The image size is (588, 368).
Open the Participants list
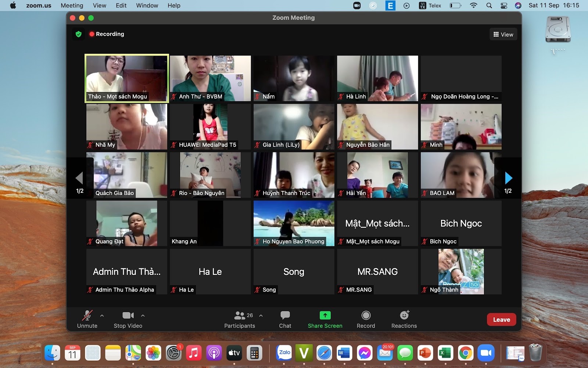coord(240,319)
